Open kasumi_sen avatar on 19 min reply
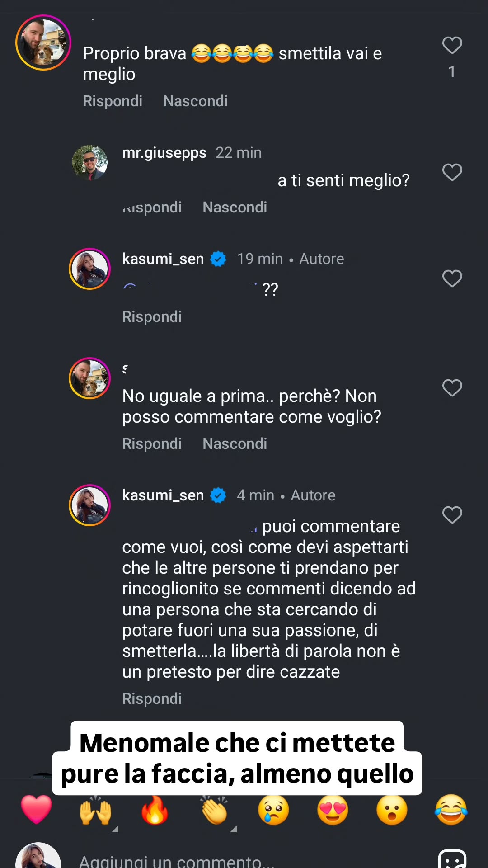 89,269
